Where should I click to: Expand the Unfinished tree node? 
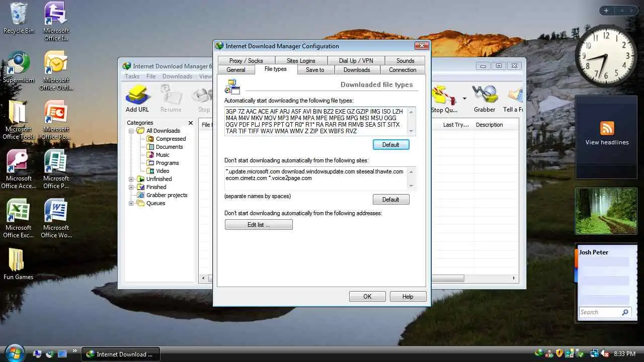(x=131, y=179)
